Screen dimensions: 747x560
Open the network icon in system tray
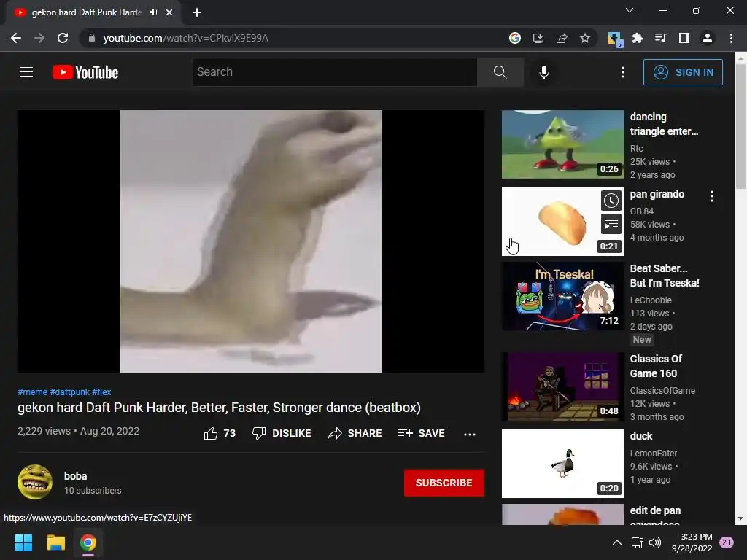tap(637, 542)
